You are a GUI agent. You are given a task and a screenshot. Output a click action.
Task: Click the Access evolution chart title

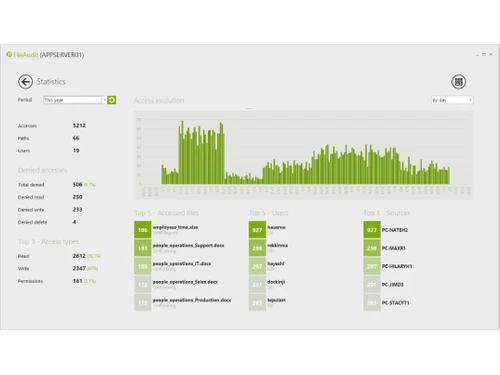pos(159,100)
